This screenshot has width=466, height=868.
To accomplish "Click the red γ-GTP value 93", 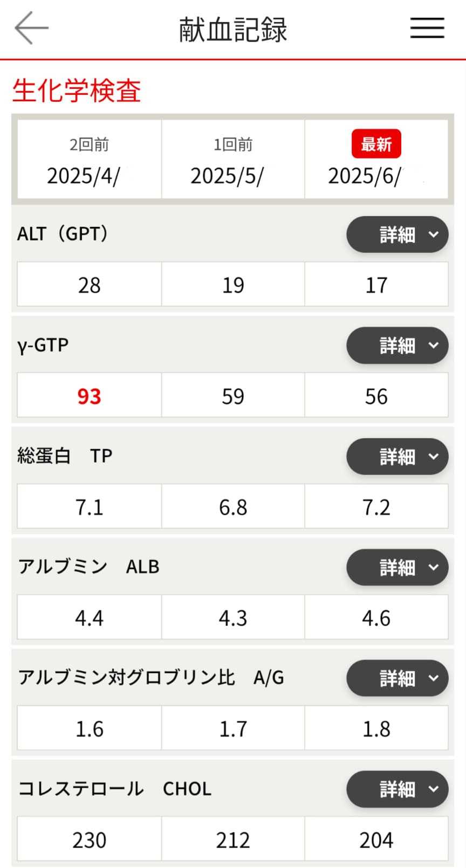I will 89,396.
